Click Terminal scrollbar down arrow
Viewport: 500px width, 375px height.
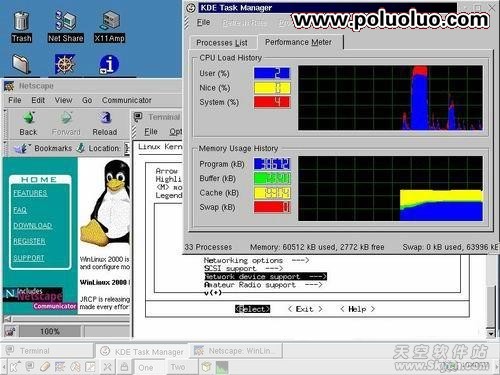tap(491, 333)
